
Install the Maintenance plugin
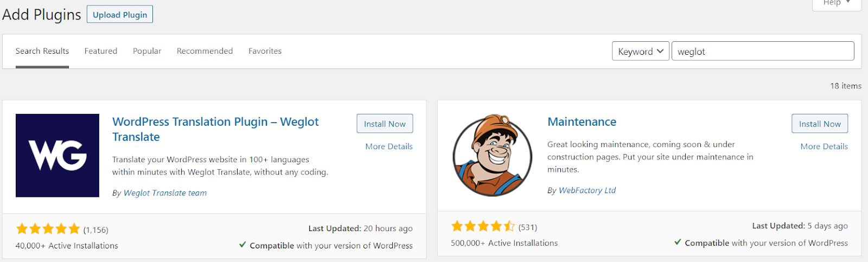(x=820, y=124)
